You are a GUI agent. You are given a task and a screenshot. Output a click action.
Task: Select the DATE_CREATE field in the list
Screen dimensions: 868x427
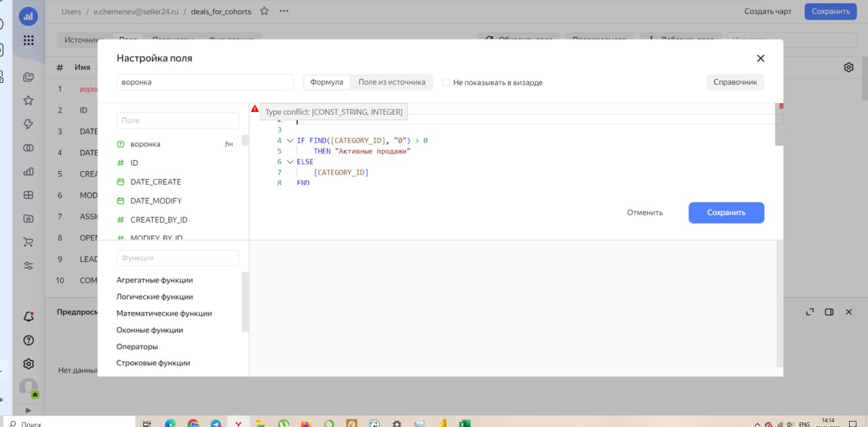point(155,182)
